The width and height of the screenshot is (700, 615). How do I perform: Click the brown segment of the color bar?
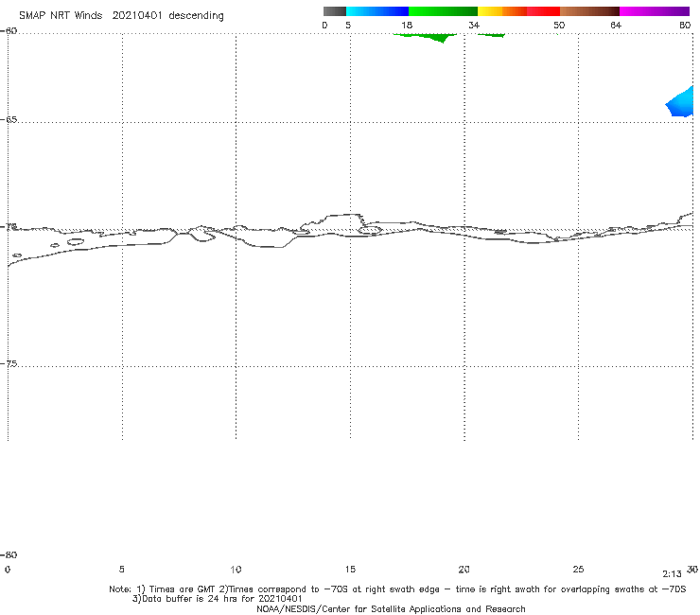pyautogui.click(x=589, y=11)
